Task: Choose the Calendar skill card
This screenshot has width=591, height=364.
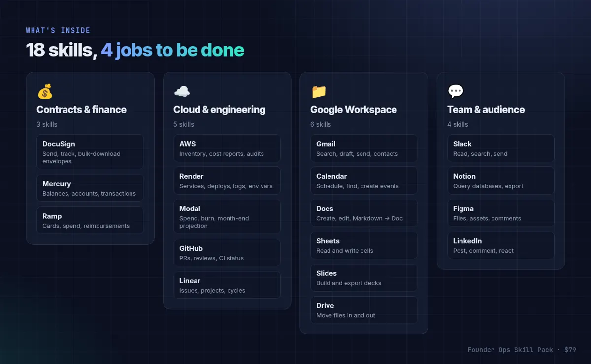Action: click(364, 181)
